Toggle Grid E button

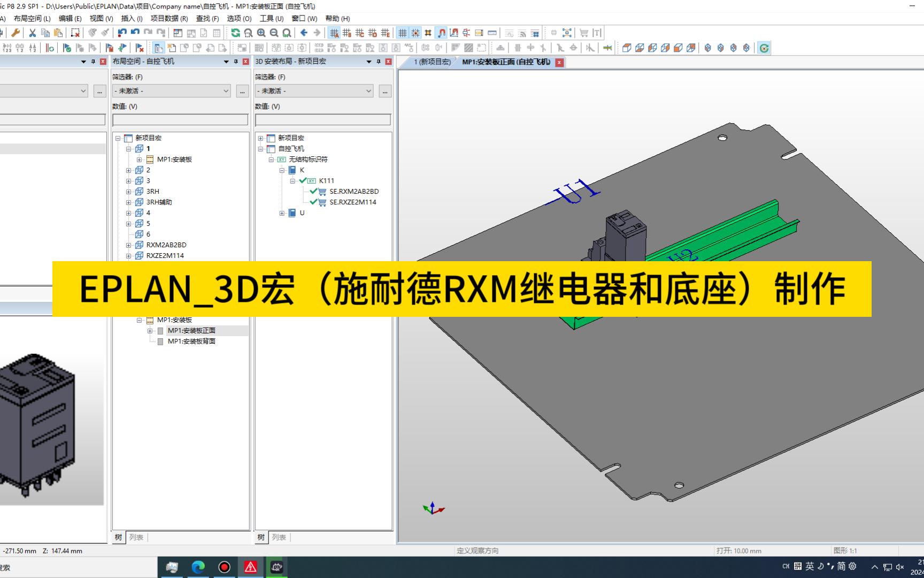tap(386, 33)
